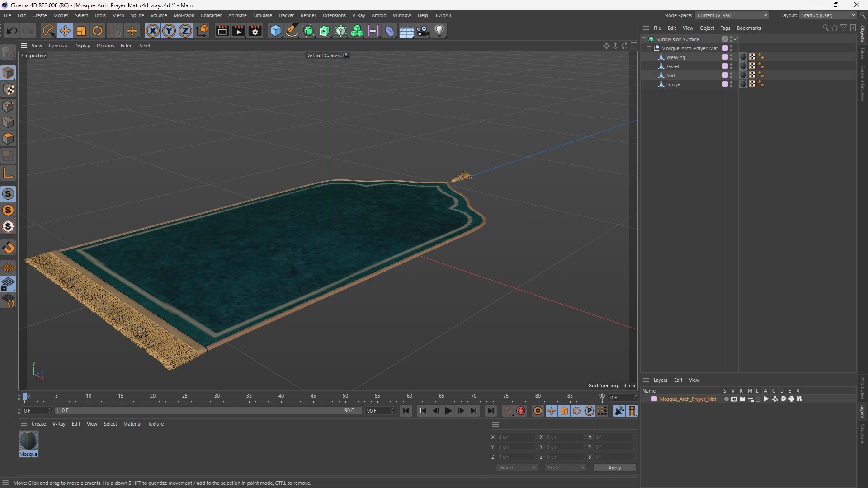Open the Node Space dropdown
Screen dimensions: 868x488
(731, 15)
